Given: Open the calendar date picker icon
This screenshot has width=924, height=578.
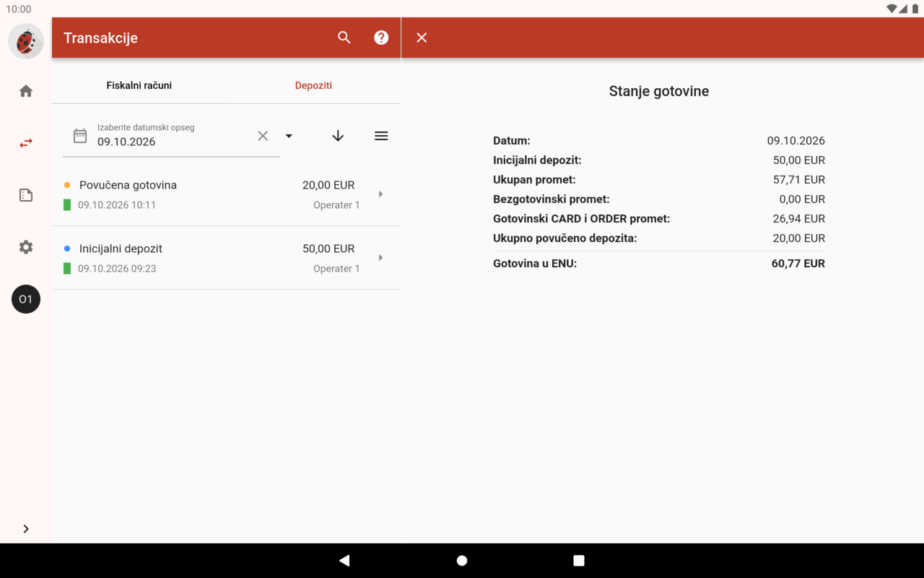Looking at the screenshot, I should click(80, 136).
